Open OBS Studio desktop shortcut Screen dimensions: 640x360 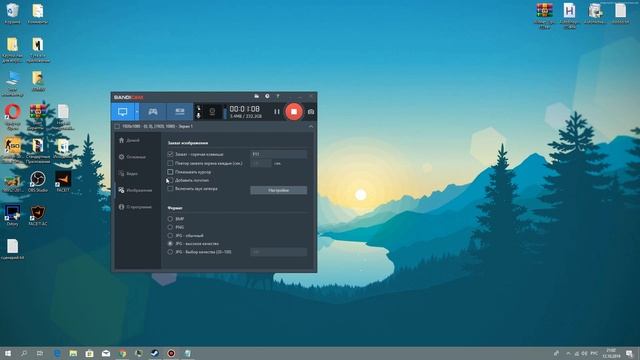click(x=38, y=182)
